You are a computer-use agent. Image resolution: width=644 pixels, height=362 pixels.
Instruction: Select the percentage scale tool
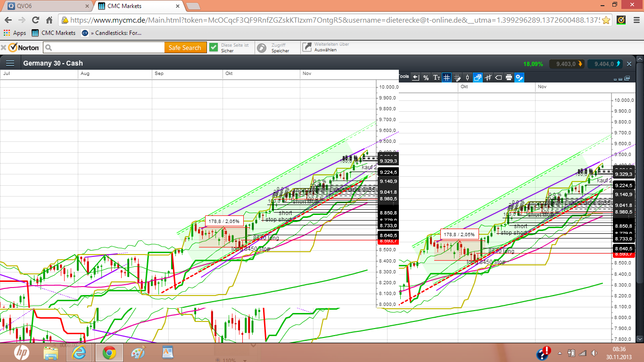426,77
